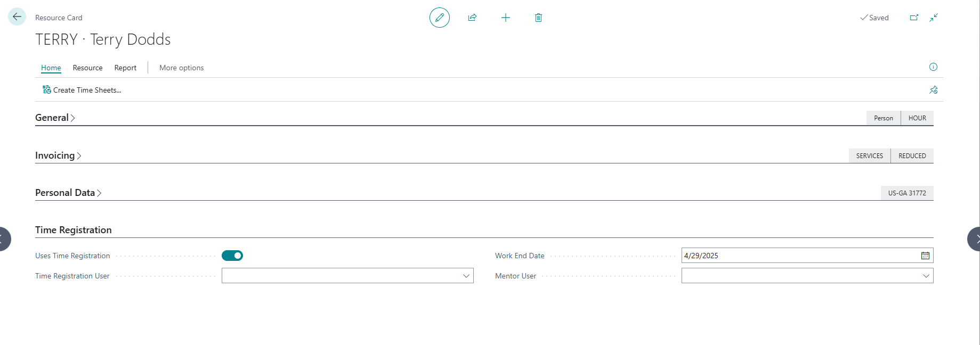Open the Work End Date calendar picker
Screen dimensions: 980x345
[x=925, y=256]
